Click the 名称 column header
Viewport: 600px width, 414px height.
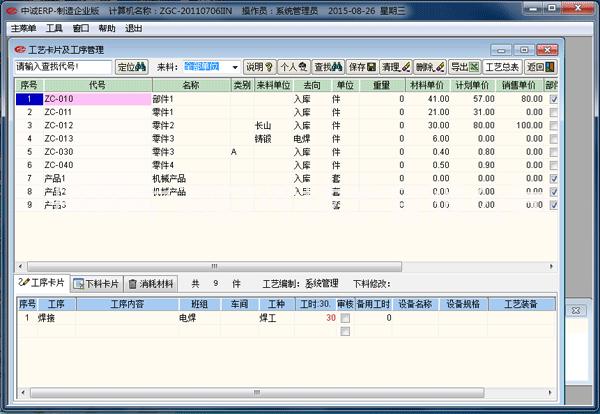point(191,85)
